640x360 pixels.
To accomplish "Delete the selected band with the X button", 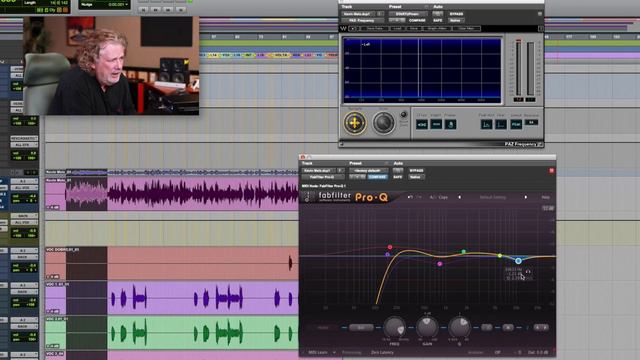I will (508, 327).
